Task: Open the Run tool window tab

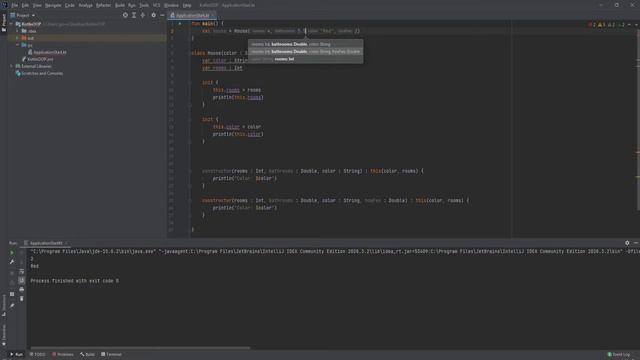Action: [x=16, y=354]
